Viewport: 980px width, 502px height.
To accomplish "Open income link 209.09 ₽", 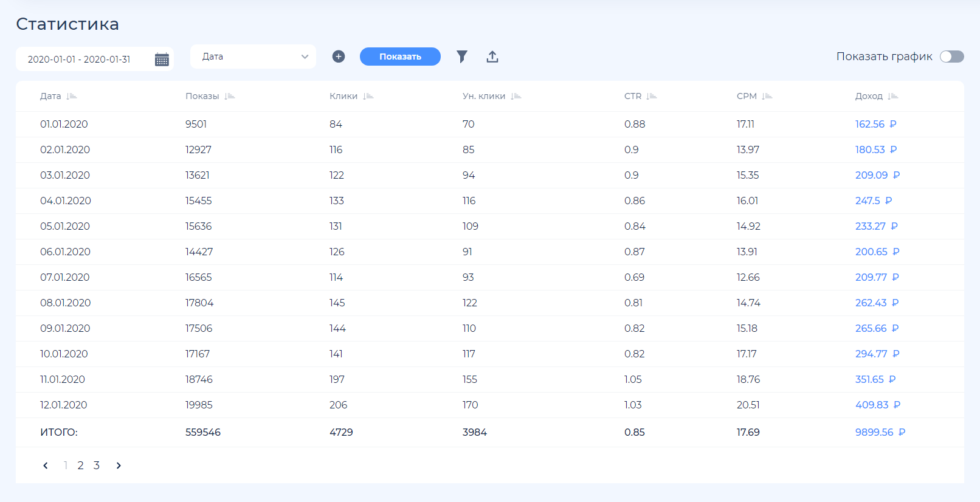I will coord(877,175).
